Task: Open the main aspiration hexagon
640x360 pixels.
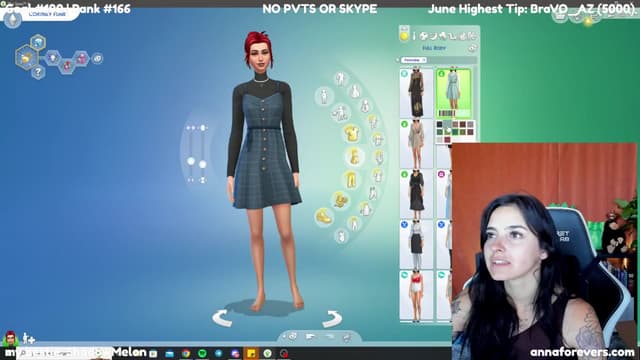Action: click(27, 58)
